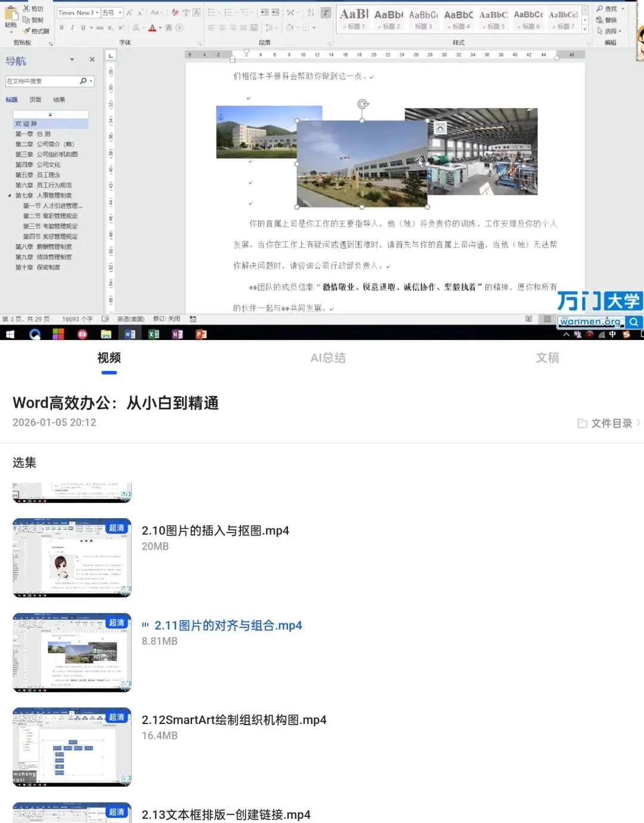644x823 pixels.
Task: Switch to the 文稿 tab
Action: [547, 358]
